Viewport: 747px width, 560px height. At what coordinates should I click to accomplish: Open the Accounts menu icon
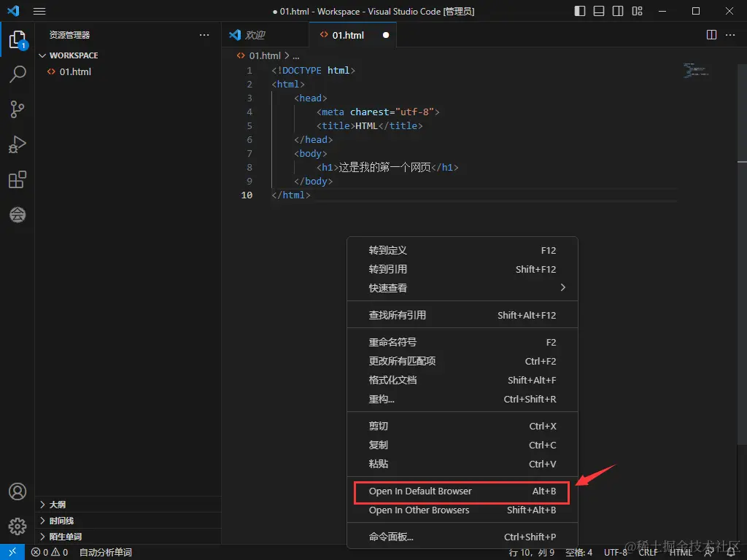(18, 491)
